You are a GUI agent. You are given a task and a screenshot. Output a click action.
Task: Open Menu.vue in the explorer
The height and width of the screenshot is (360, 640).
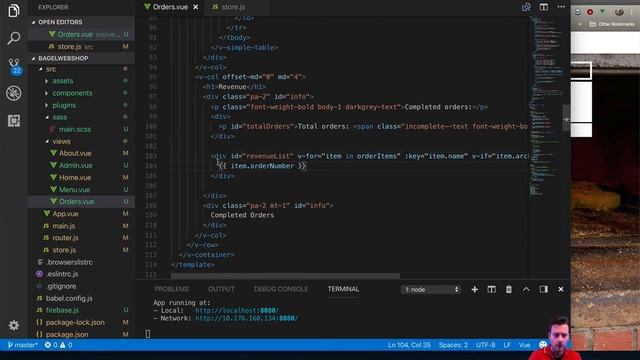coord(75,189)
